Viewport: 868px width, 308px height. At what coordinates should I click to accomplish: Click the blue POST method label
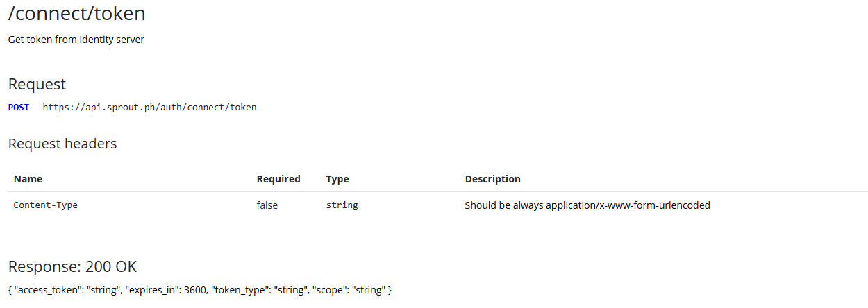(x=19, y=108)
